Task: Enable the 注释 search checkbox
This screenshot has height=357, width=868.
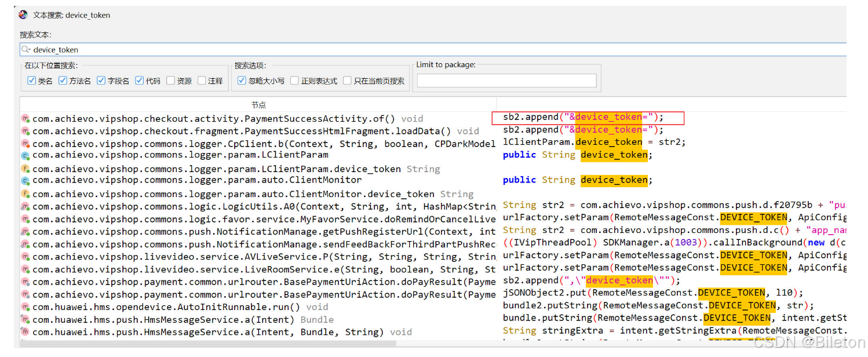Action: pos(202,81)
